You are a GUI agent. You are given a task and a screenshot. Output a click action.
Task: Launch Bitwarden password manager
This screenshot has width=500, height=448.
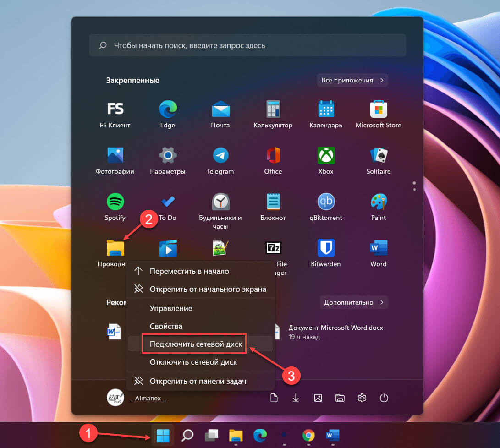point(325,253)
